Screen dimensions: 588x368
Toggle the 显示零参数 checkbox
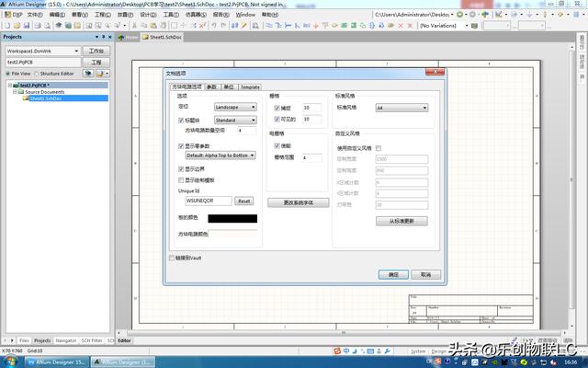click(x=181, y=146)
